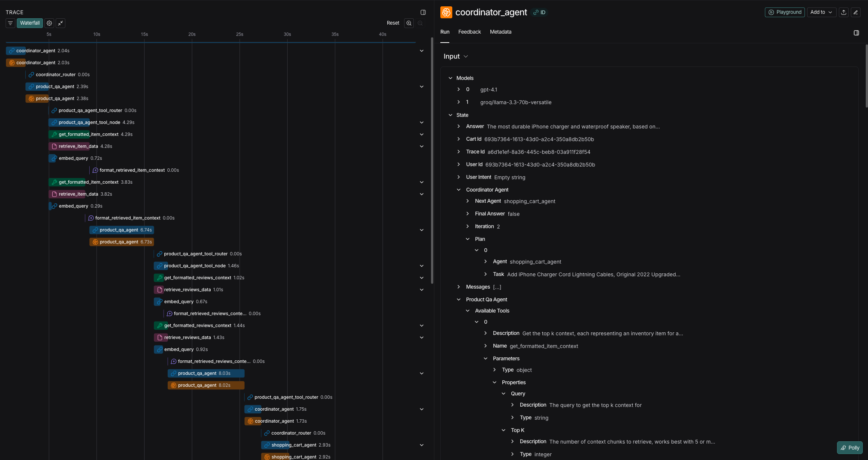
Task: Switch to the Feedback tab
Action: tap(469, 32)
